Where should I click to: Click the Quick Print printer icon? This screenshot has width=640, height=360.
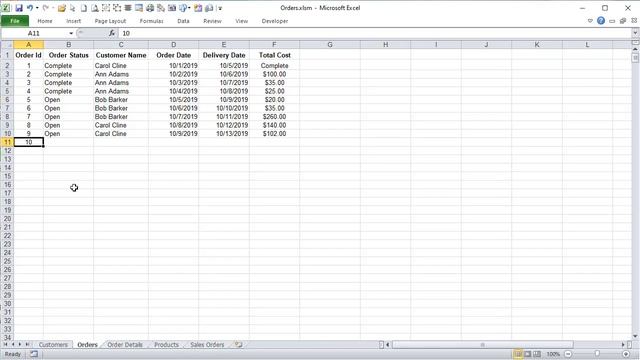pos(150,8)
